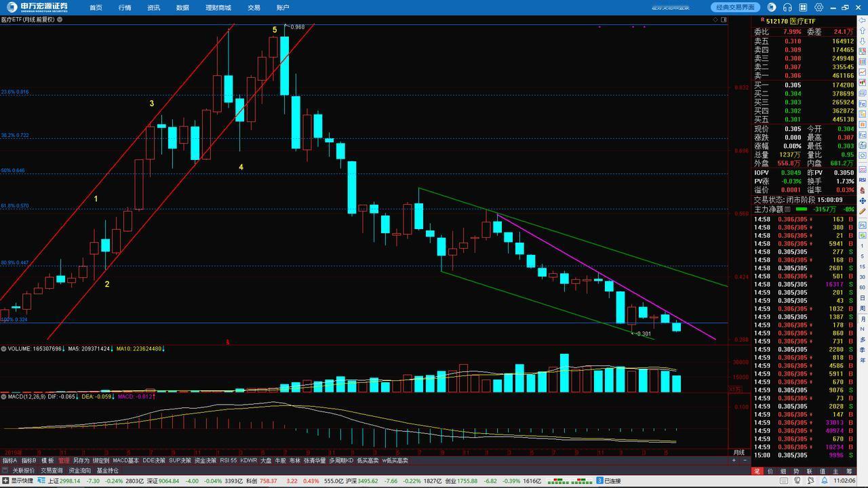Screen dimensions: 868x488
Task: Open the user avatar icon in title bar
Action: click(x=772, y=7)
